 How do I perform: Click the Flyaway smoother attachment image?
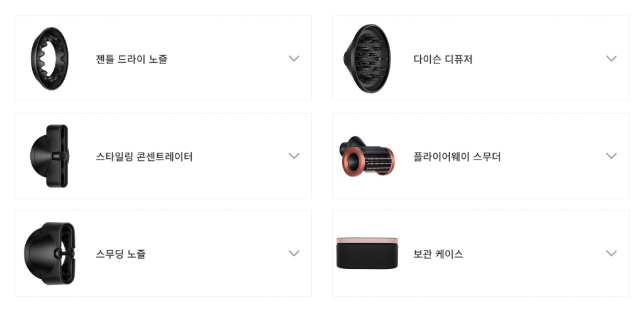[368, 156]
